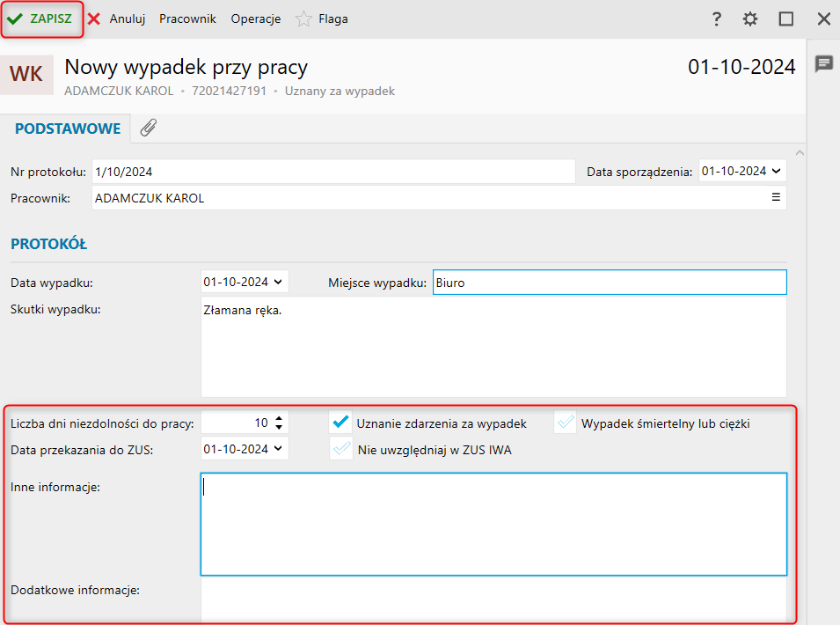Click the Inne informacje text area
Viewport: 840px width, 625px height.
pyautogui.click(x=493, y=525)
